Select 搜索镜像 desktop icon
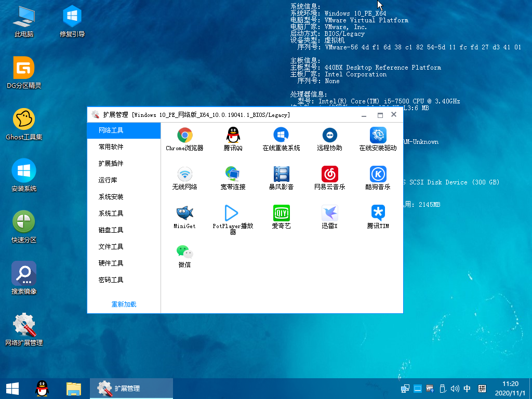532x399 pixels. (24, 278)
